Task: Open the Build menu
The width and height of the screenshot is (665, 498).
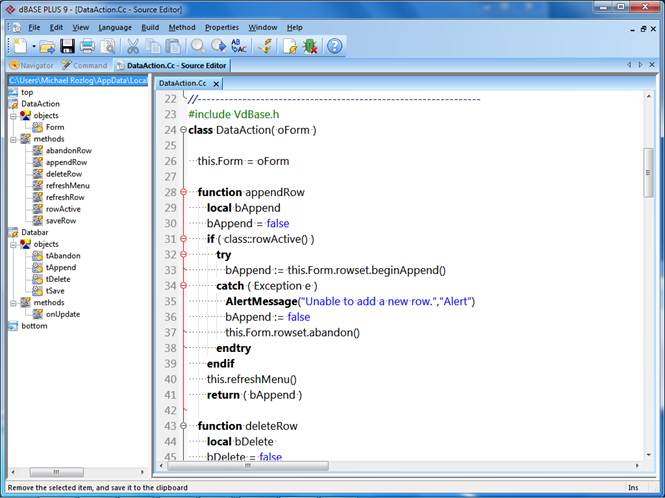Action: (x=150, y=27)
